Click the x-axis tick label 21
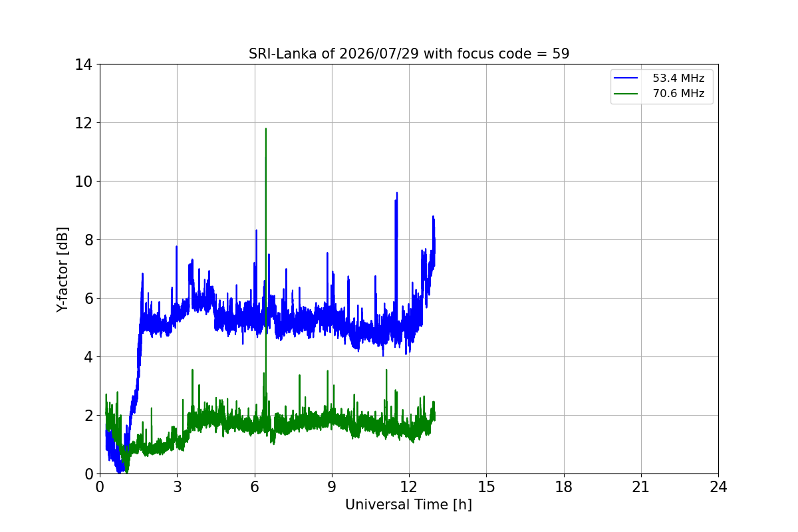This screenshot has width=798, height=532. point(641,487)
